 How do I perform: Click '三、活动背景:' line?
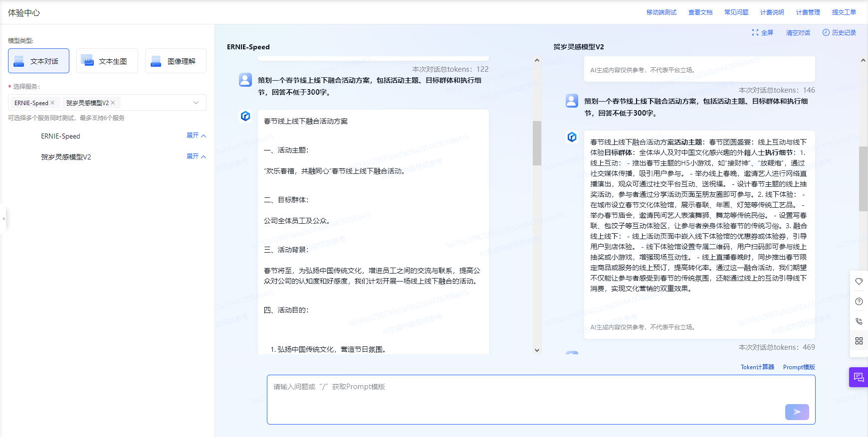pos(286,250)
